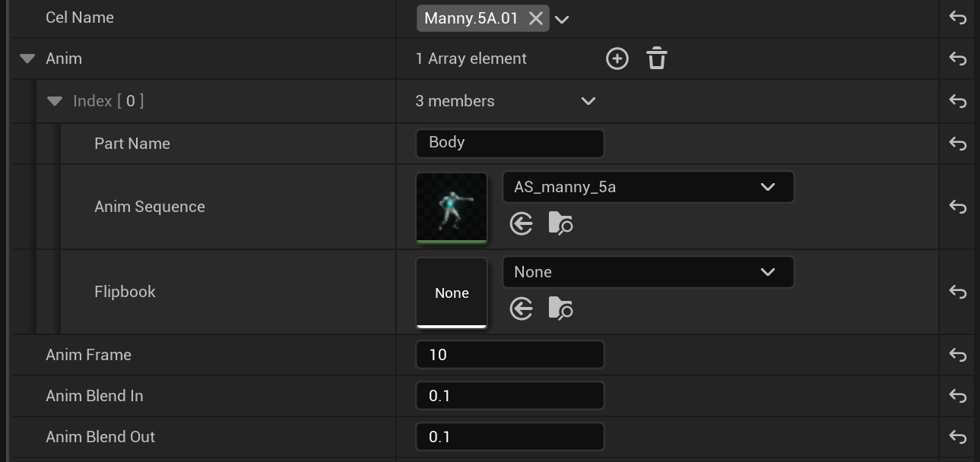
Task: Browse to Flipbook asset in Content Browser
Action: [x=560, y=308]
